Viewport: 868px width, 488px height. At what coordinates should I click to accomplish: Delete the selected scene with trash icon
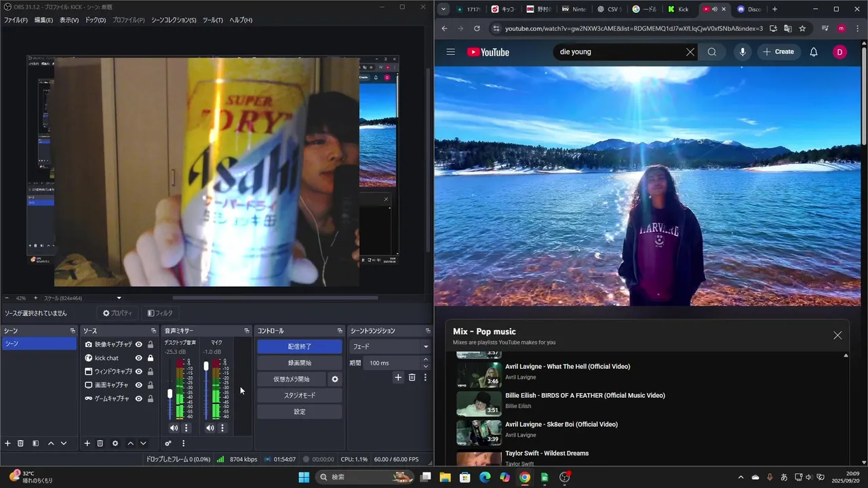[21, 443]
